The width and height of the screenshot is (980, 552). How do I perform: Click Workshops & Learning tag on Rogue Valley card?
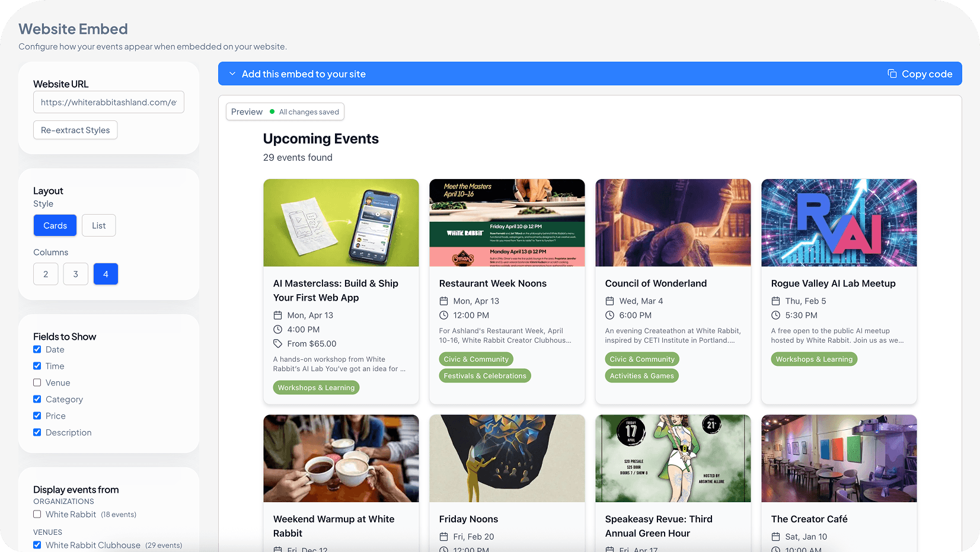tap(814, 359)
